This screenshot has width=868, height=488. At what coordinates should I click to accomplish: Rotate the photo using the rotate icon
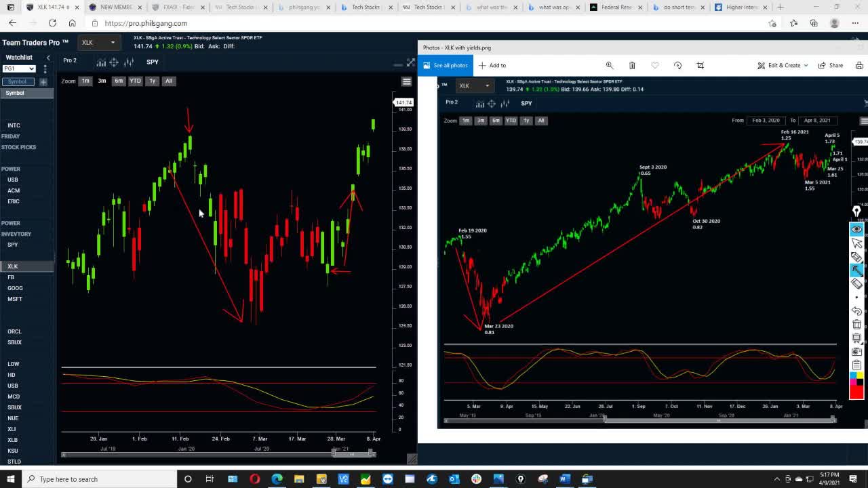(677, 65)
